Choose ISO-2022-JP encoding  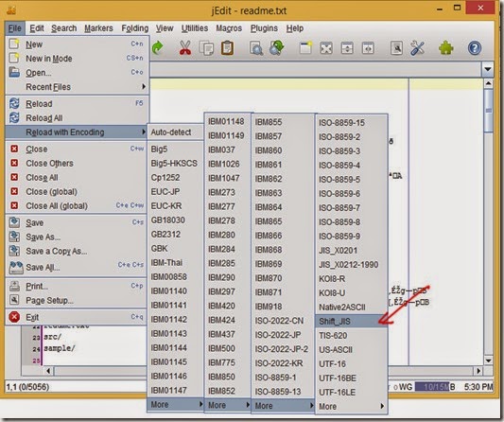[x=283, y=335]
